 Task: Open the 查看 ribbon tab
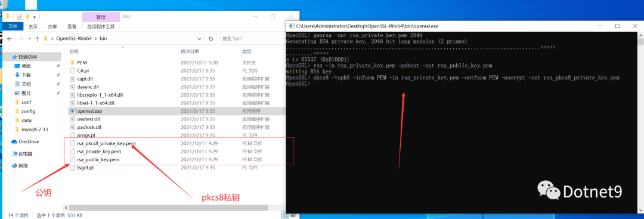coord(72,26)
